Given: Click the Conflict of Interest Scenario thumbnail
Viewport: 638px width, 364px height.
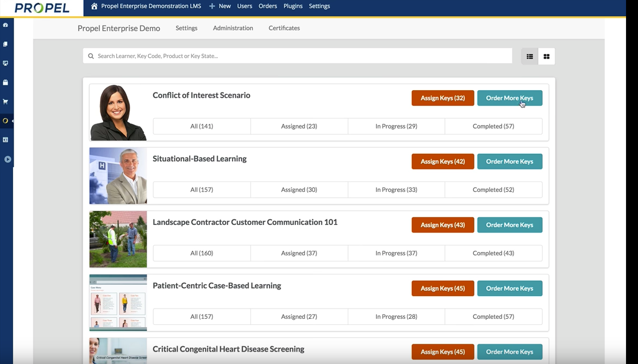Looking at the screenshot, I should (x=118, y=112).
